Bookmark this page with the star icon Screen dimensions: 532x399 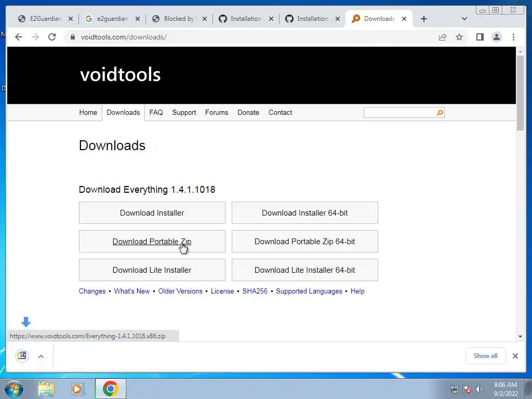[459, 37]
